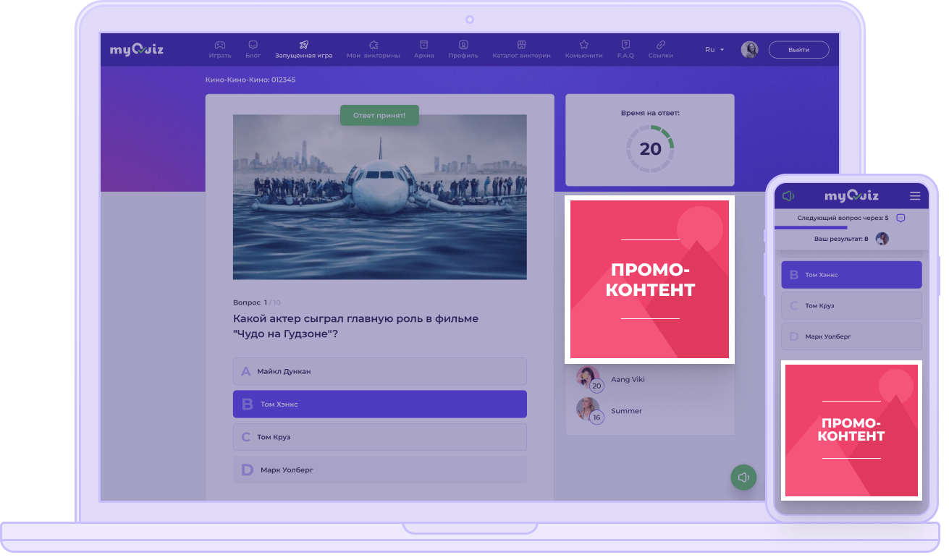Viewport: 949px width, 560px height.
Task: Open the Профиль navigation icon
Action: click(463, 45)
